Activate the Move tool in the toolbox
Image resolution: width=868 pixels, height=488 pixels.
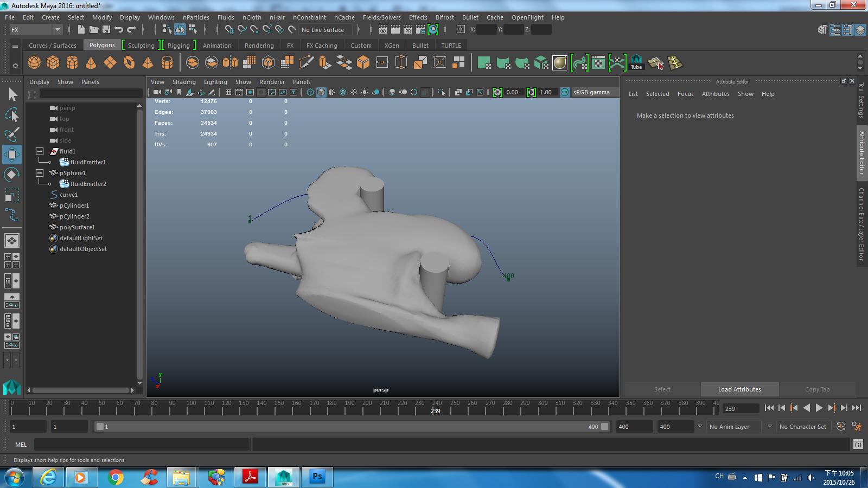pos(12,155)
